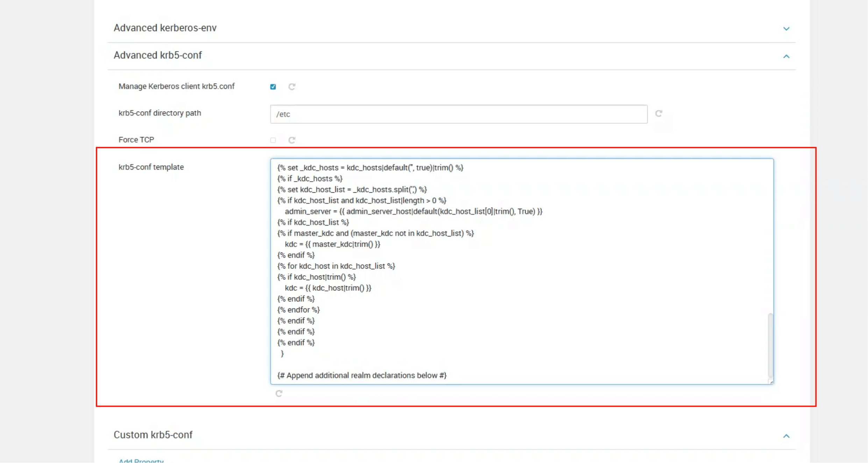Click the Advanced kerberos-env section title
Screen dimensions: 868x463
point(165,28)
